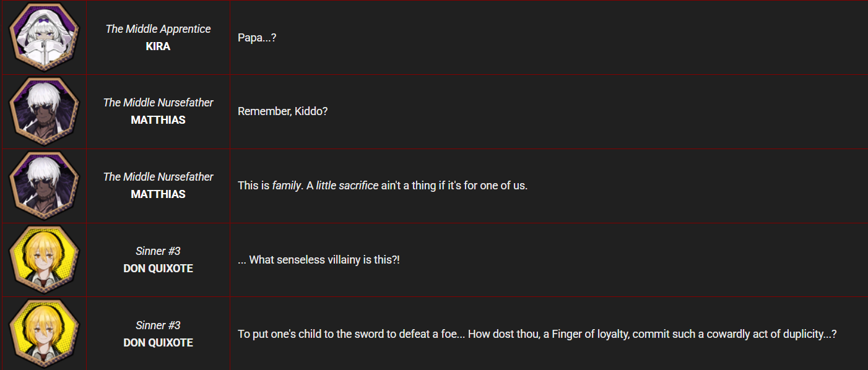
Task: Click "Sinner #3" label in the bottom row
Action: point(158,325)
